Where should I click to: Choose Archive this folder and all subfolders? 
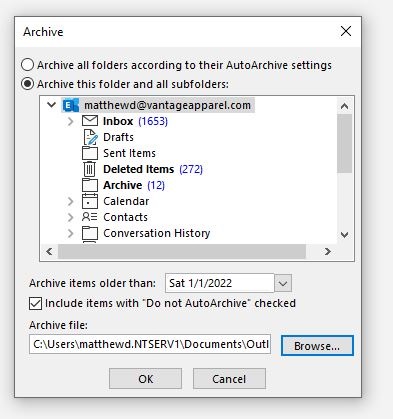point(27,84)
